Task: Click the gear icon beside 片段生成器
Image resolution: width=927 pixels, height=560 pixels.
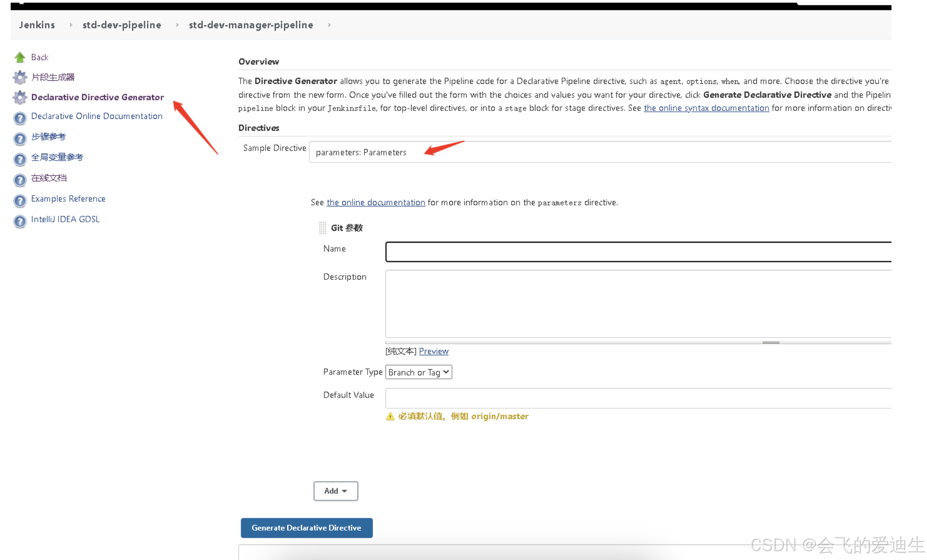Action: point(20,77)
